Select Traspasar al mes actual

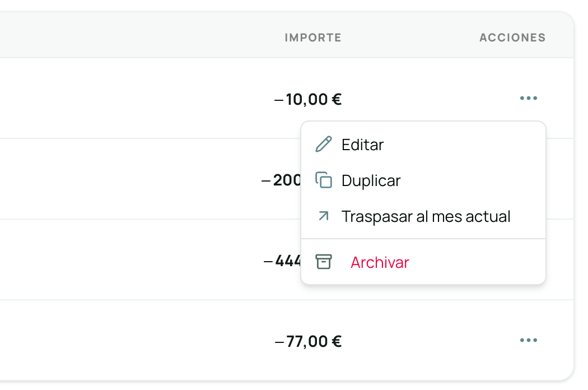click(x=426, y=216)
